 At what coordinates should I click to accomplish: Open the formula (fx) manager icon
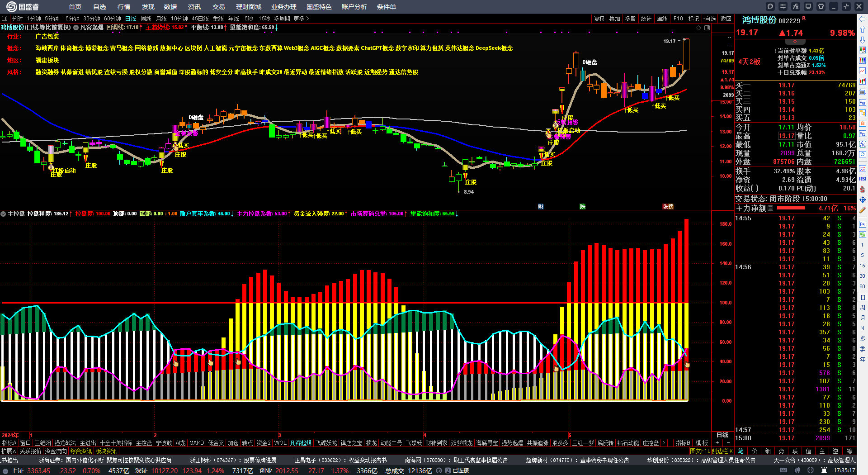[796, 6]
